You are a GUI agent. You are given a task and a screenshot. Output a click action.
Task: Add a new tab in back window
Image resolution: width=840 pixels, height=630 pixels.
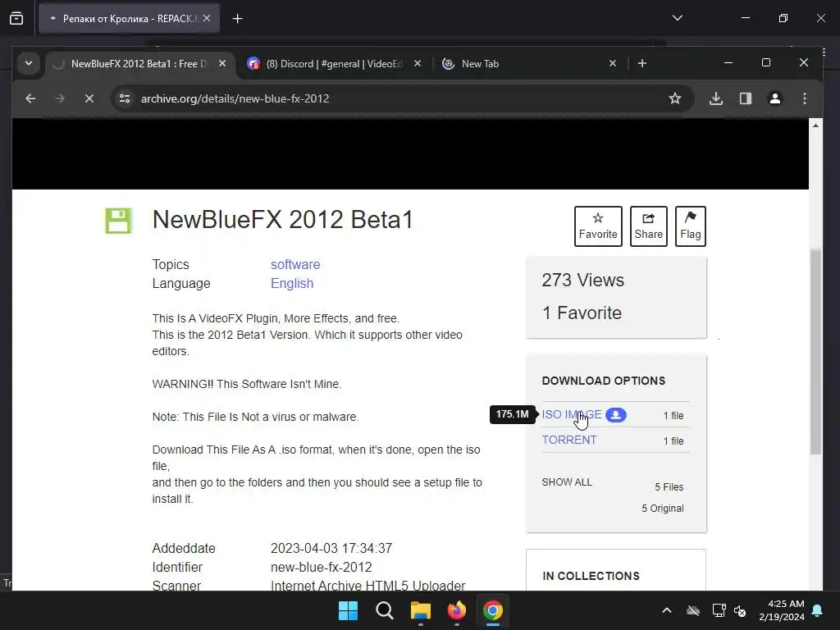pos(237,19)
